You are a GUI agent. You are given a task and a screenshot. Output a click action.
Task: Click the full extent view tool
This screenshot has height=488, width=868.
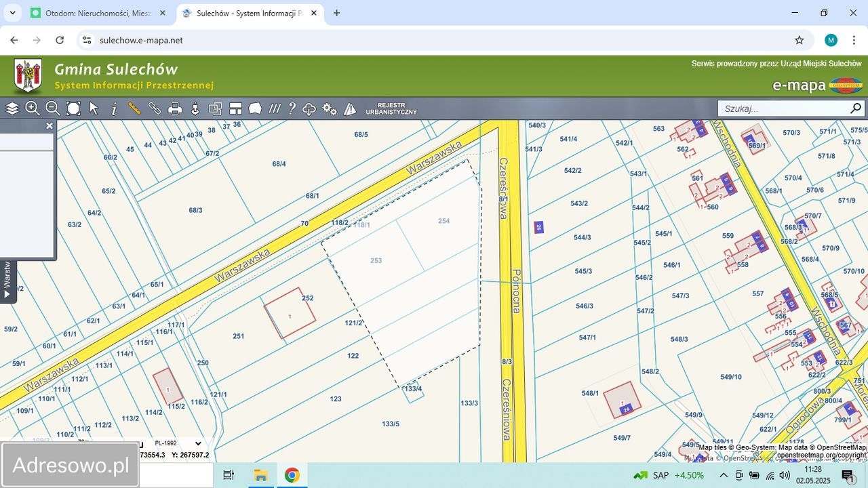pos(73,108)
